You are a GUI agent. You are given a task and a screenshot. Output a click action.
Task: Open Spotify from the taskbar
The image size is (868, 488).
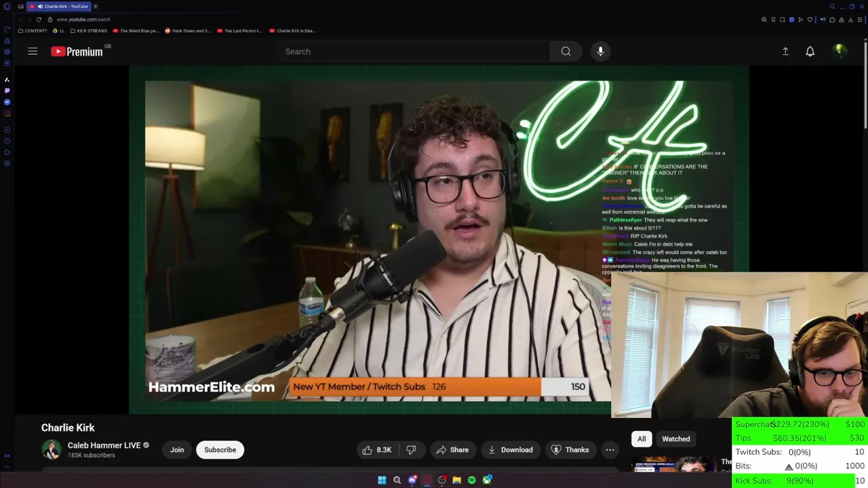coord(472,480)
